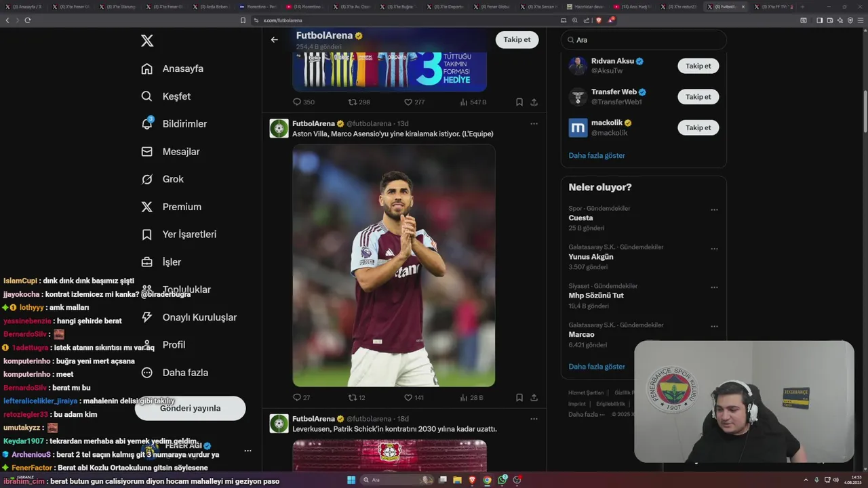
Task: Open the mackolik profile avatar
Action: point(578,127)
